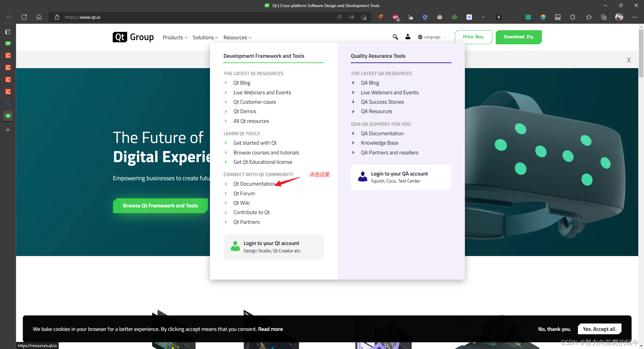This screenshot has width=644, height=349.
Task: Go to the browser home page icon
Action: (x=39, y=17)
